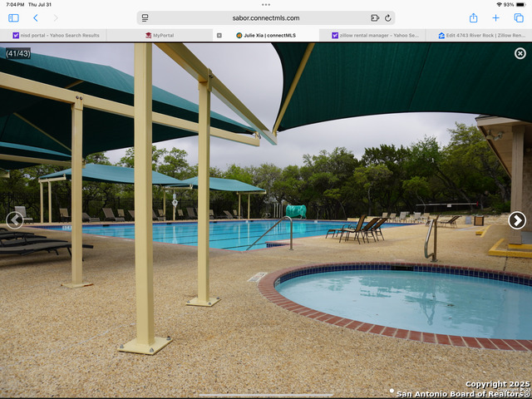Go back to the previous page

tap(35, 17)
